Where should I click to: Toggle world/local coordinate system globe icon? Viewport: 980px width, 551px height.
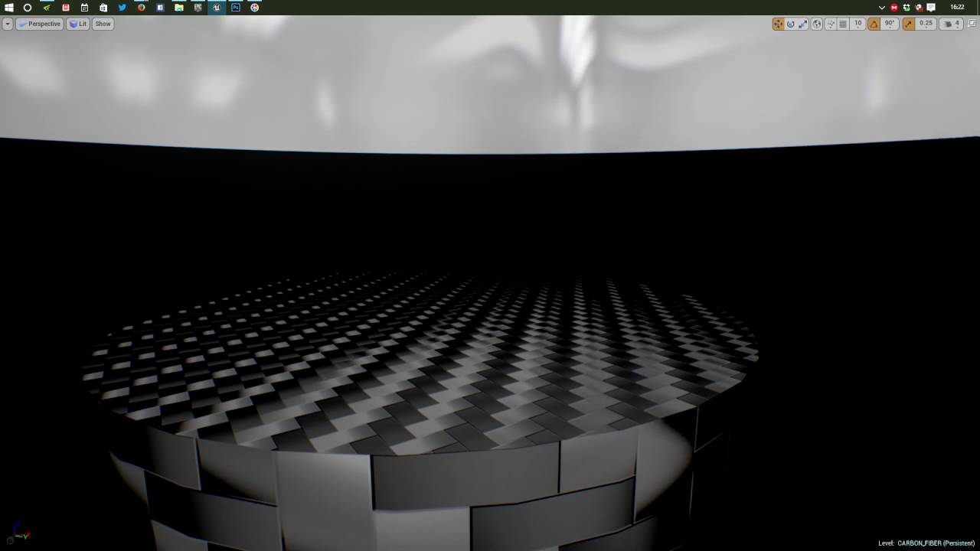[817, 24]
